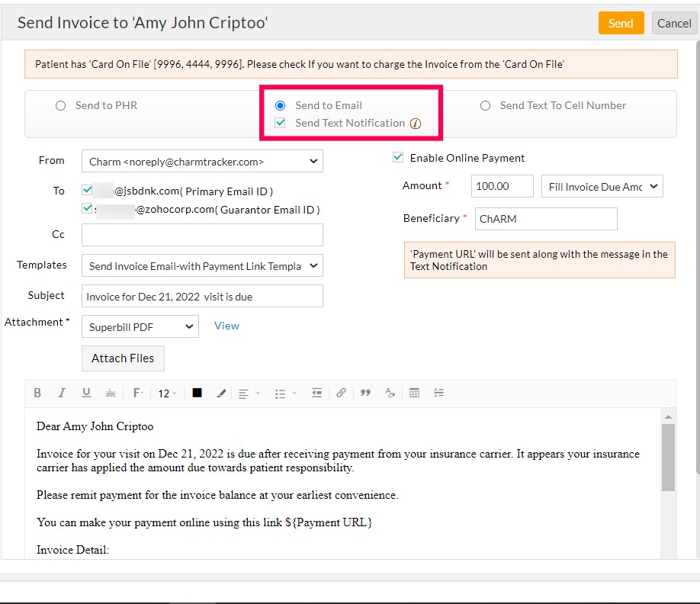Image resolution: width=700 pixels, height=604 pixels.
Task: Click the orange Send button
Action: pos(621,24)
